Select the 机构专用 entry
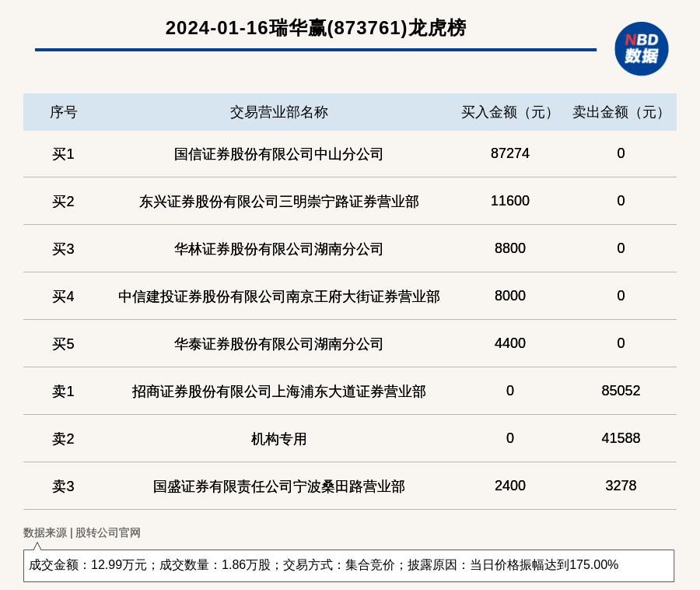 tap(279, 439)
